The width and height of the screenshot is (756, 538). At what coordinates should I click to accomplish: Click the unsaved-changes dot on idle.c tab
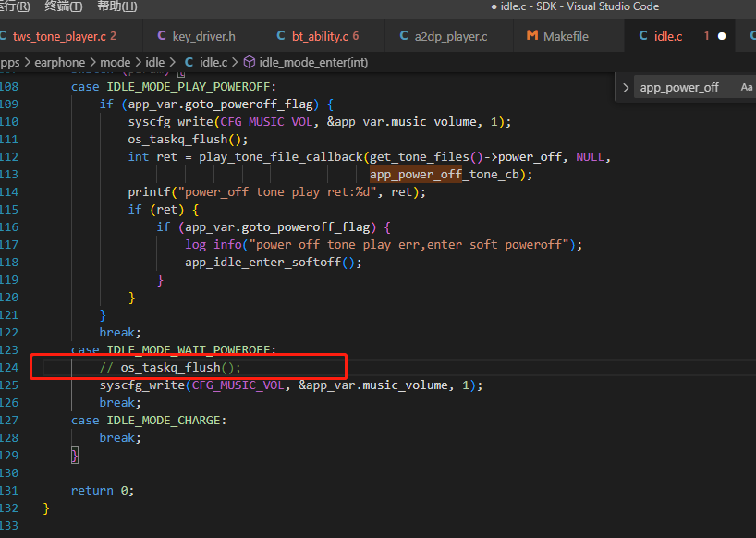pos(722,36)
